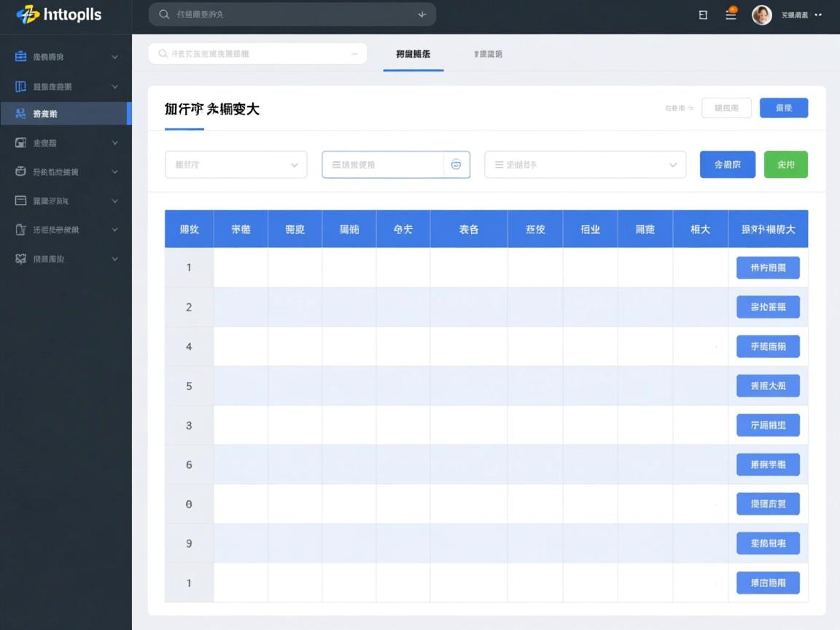The width and height of the screenshot is (840, 630).
Task: Select the underlined active tab above the page title
Action: [413, 53]
